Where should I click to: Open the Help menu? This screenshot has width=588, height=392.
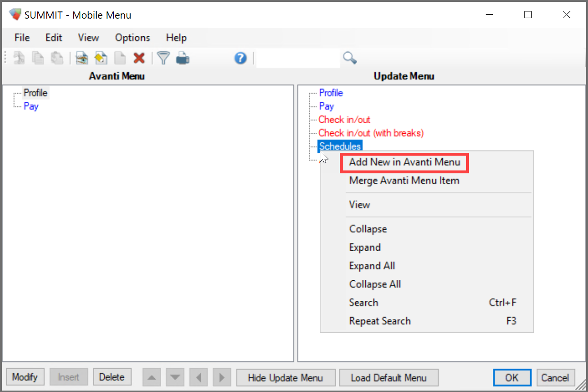[176, 38]
